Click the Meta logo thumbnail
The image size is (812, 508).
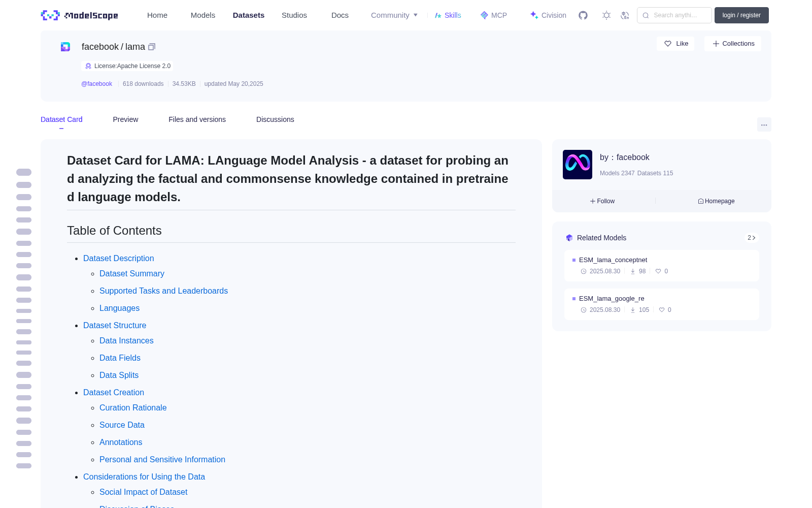pyautogui.click(x=578, y=165)
